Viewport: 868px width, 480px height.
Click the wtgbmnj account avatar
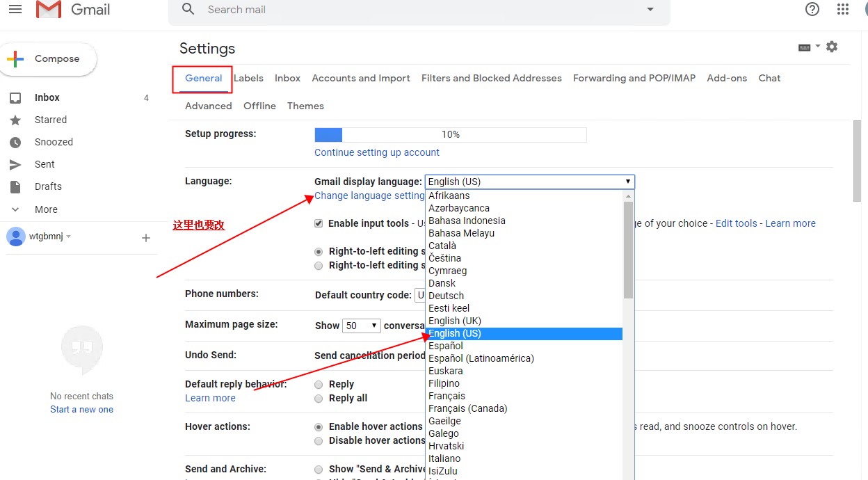click(x=15, y=237)
